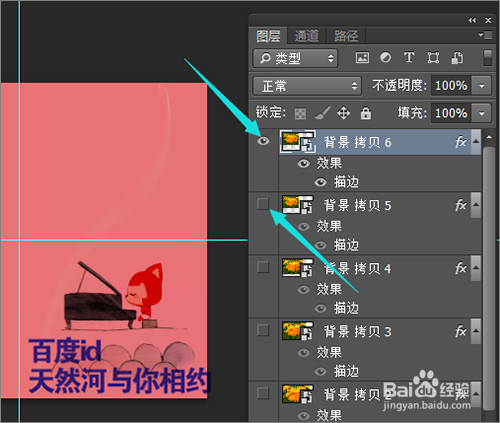Lock position move icon
The image size is (500, 423).
(344, 113)
